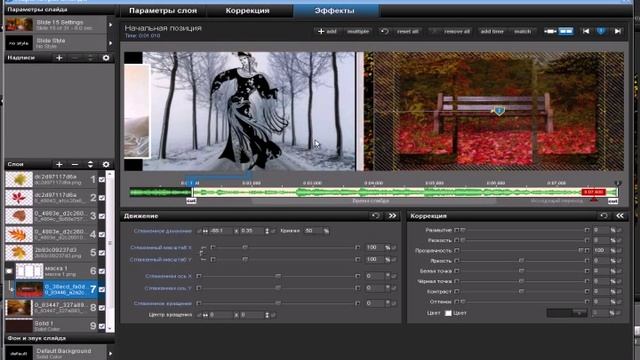The height and width of the screenshot is (360, 640).
Task: Add a new caption in Надписи panel
Action: (x=59, y=58)
